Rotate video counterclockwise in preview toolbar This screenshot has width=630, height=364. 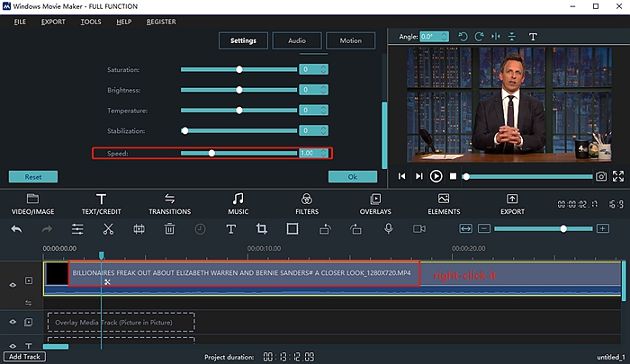[x=463, y=37]
